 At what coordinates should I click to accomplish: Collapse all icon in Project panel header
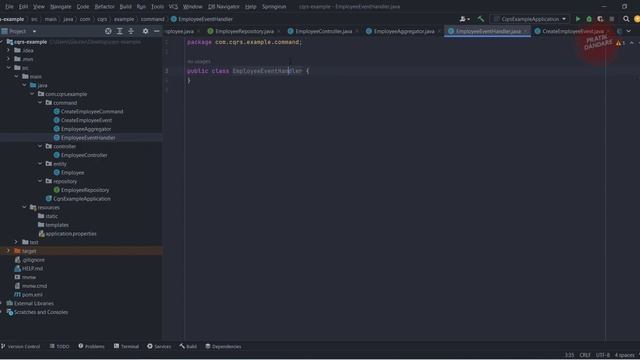pos(131,31)
